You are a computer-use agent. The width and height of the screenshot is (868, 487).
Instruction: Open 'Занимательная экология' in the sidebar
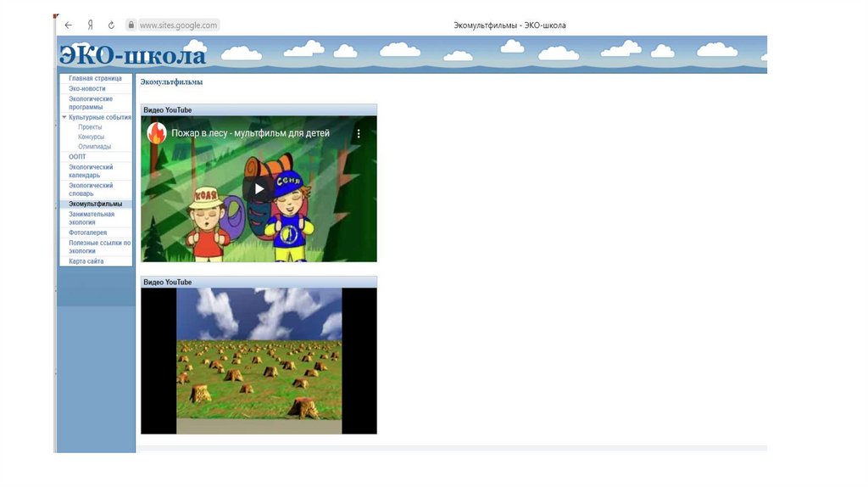pos(92,218)
